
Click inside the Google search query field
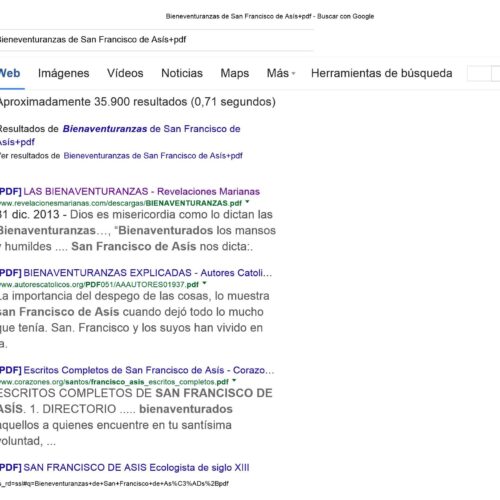tap(156, 40)
